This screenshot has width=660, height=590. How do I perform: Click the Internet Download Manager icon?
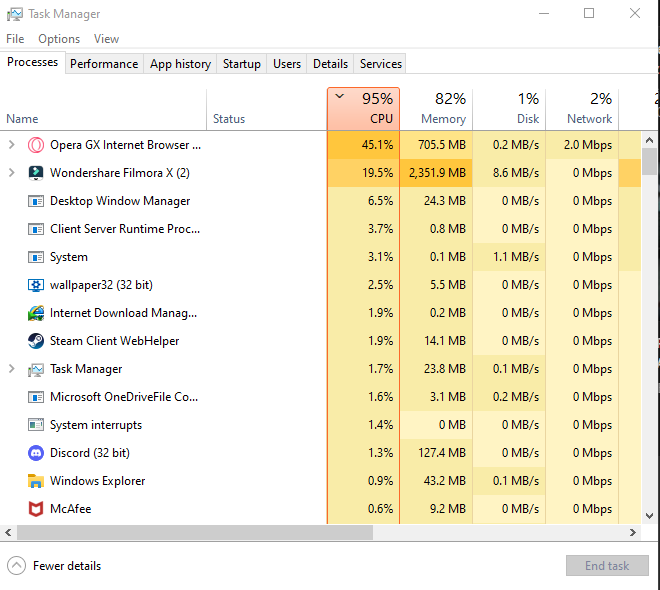tap(36, 313)
